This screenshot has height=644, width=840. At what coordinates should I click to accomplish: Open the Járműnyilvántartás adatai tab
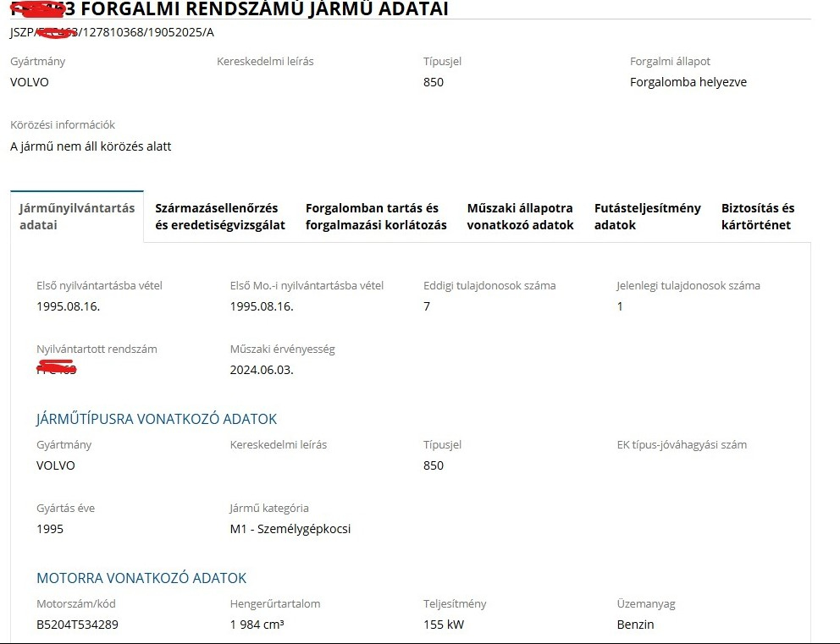[x=77, y=217]
